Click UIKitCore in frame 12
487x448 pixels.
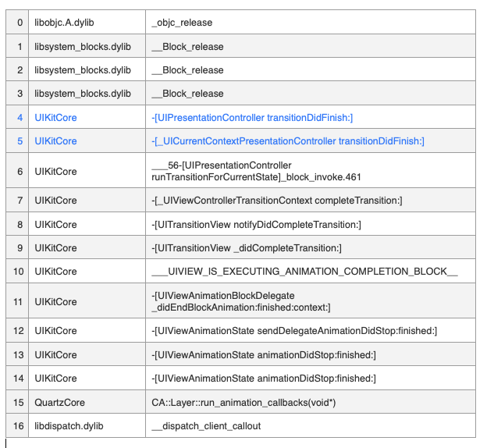[55, 331]
